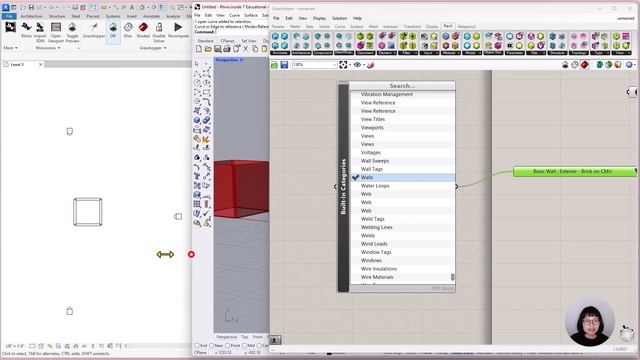
Task: Set Grasshopper preview to Off
Action: click(113, 31)
